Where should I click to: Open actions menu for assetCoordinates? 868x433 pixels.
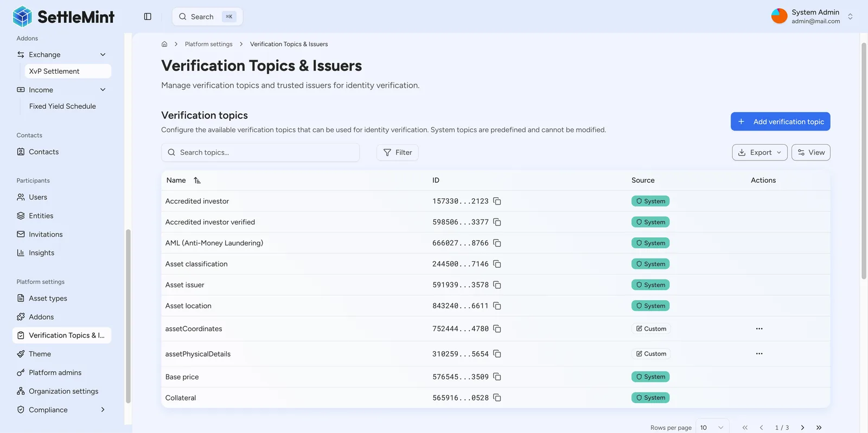coord(759,329)
